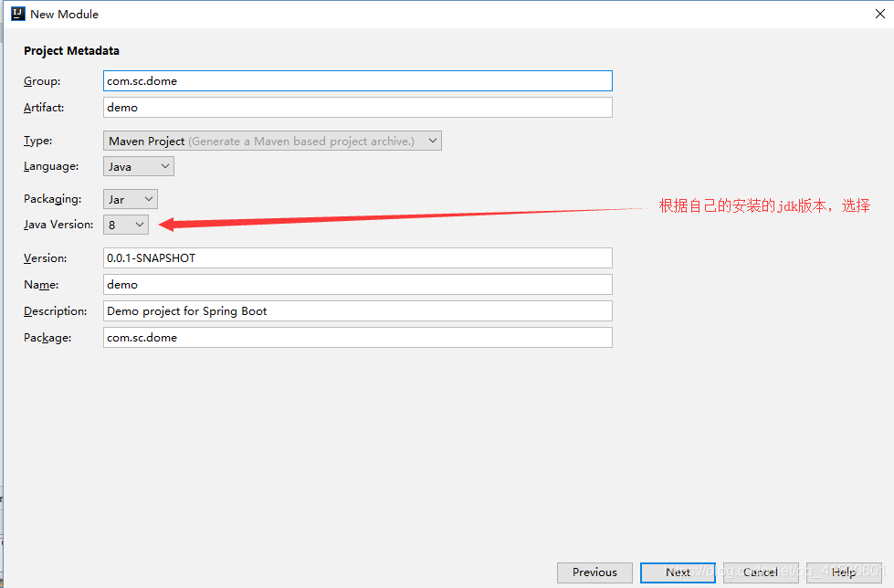
Task: Edit the Artifact field value demo
Action: coord(357,107)
